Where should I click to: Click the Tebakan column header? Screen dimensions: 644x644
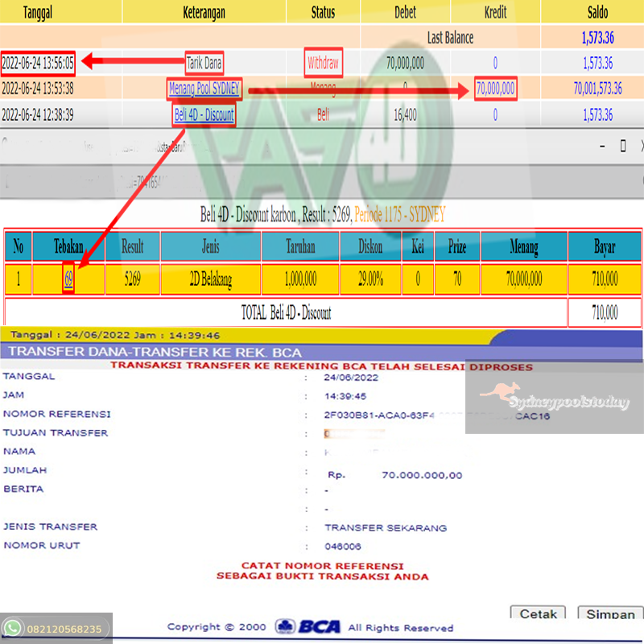(68, 246)
